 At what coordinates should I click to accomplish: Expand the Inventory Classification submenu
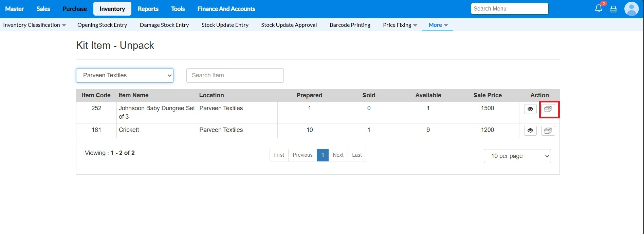[x=34, y=25]
